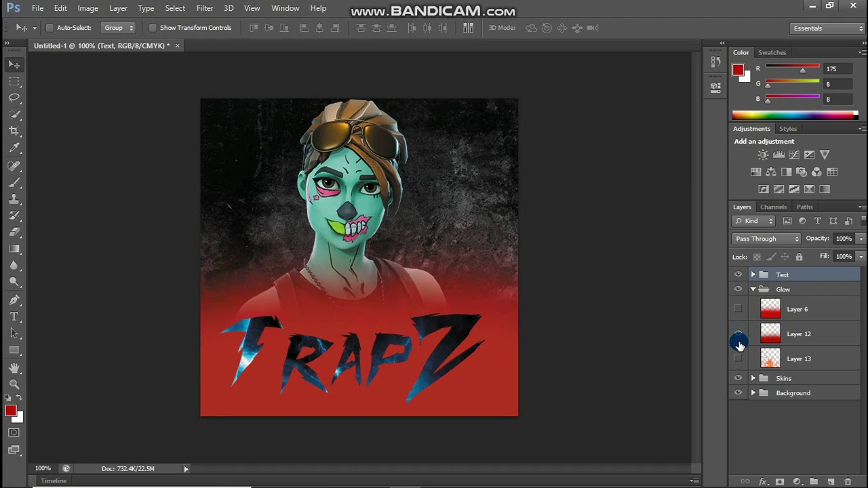Switch to the Channels tab
This screenshot has width=868, height=488.
coord(773,207)
